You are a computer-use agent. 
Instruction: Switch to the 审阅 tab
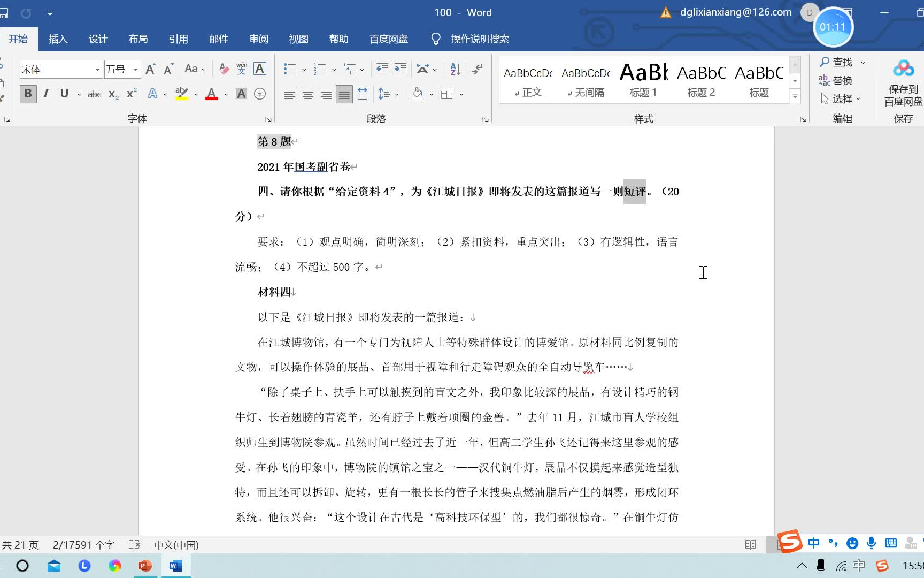(259, 39)
